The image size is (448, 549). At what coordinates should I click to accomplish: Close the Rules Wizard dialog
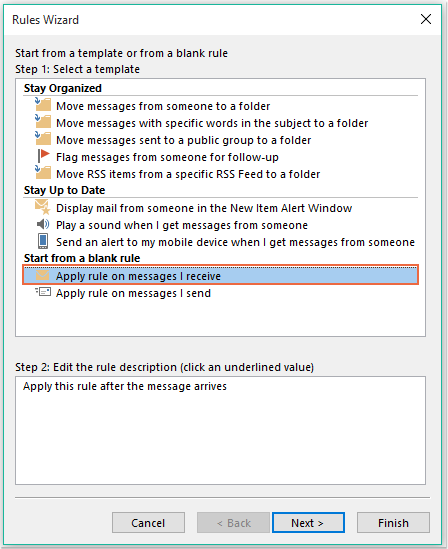click(426, 19)
